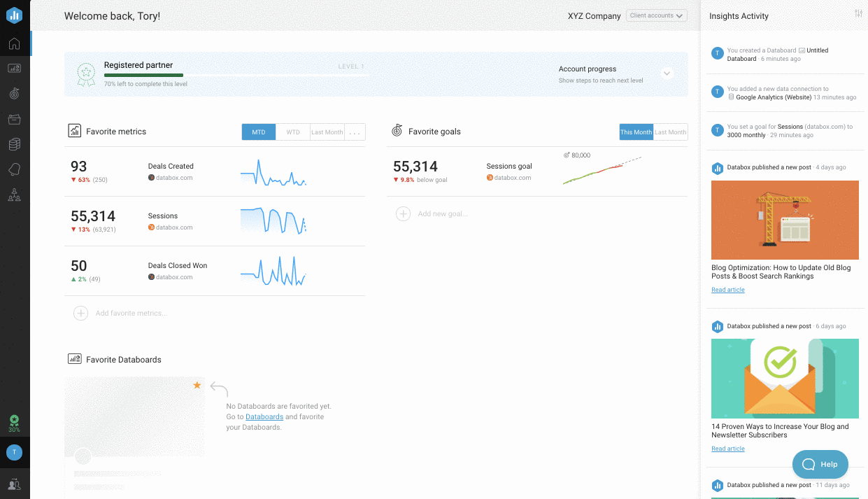868x499 pixels.
Task: Open the Help chat button
Action: coord(820,464)
